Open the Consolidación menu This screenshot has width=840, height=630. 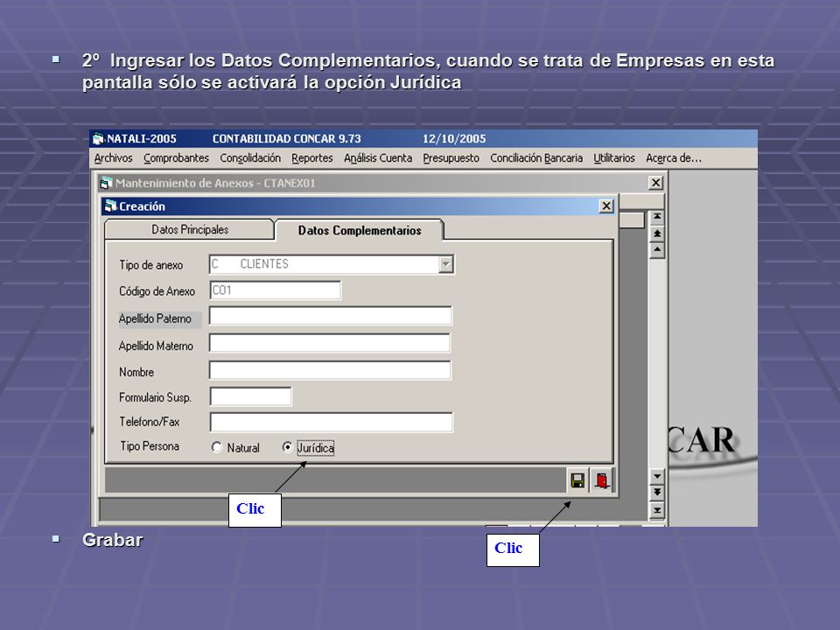(x=250, y=158)
